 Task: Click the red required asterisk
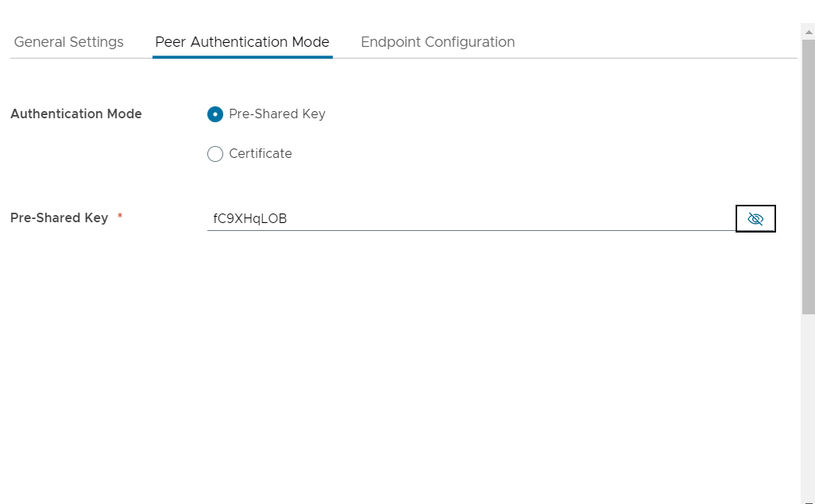120,217
